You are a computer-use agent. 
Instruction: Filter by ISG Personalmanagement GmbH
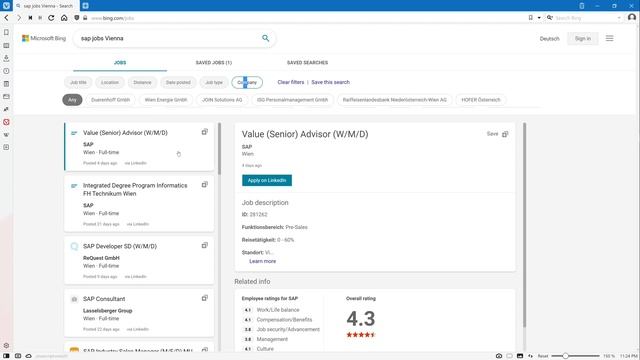coord(292,100)
